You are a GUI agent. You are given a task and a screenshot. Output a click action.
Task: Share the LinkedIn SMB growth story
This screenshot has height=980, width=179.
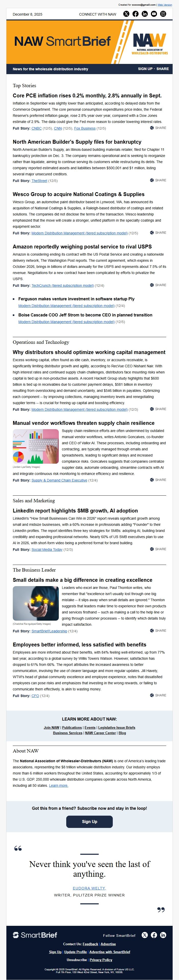pos(158,549)
